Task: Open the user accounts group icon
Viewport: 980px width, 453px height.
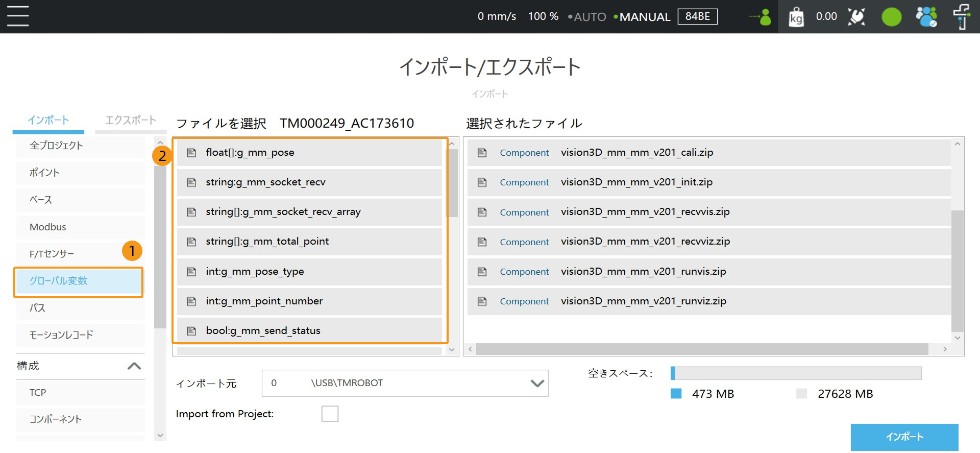Action: click(x=926, y=17)
